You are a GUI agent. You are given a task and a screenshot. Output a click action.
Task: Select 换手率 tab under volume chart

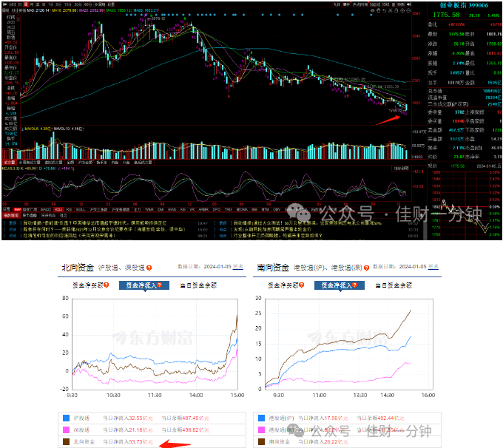click(101, 162)
